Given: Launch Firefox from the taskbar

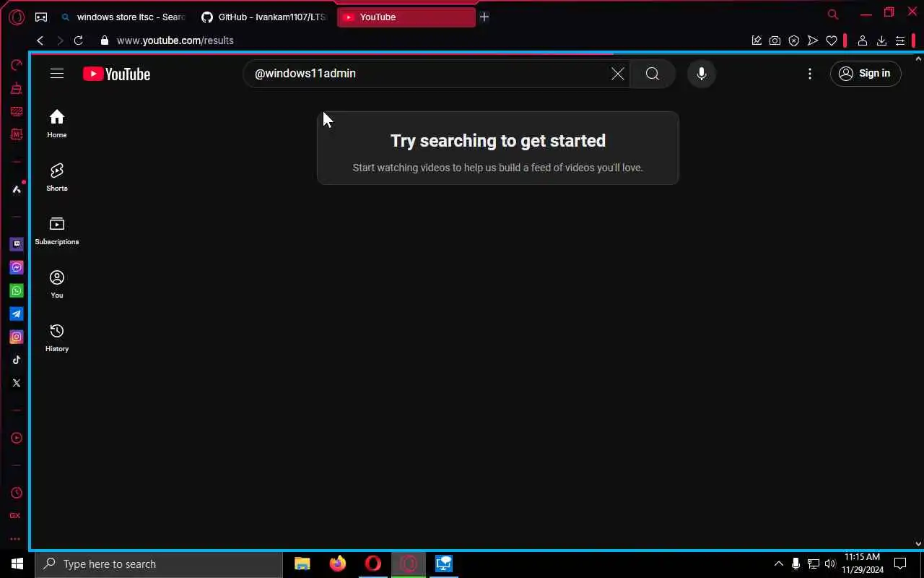Looking at the screenshot, I should click(338, 564).
